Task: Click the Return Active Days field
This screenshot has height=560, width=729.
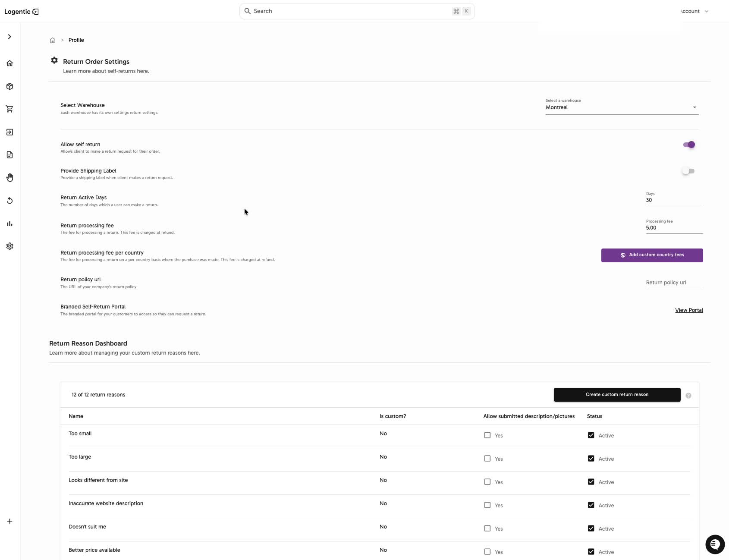Action: click(674, 200)
